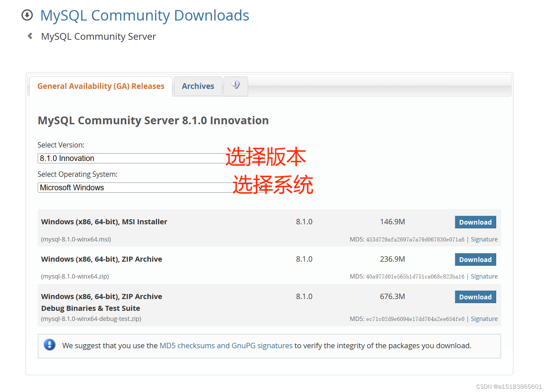Click the 8.1.0 version in the 676.3M row
This screenshot has width=547, height=392.
point(304,297)
